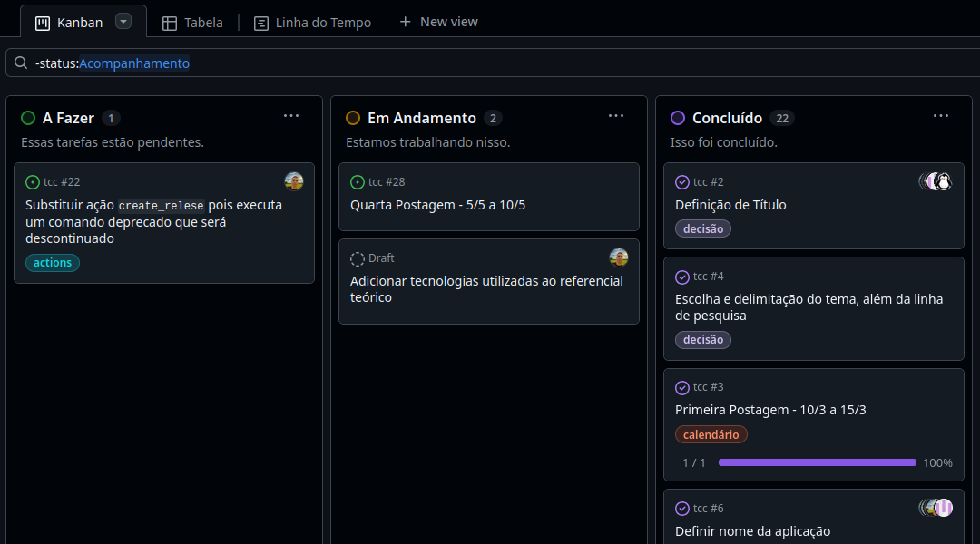Click the open issue icon on tcc #22
This screenshot has height=544, width=980.
33,182
